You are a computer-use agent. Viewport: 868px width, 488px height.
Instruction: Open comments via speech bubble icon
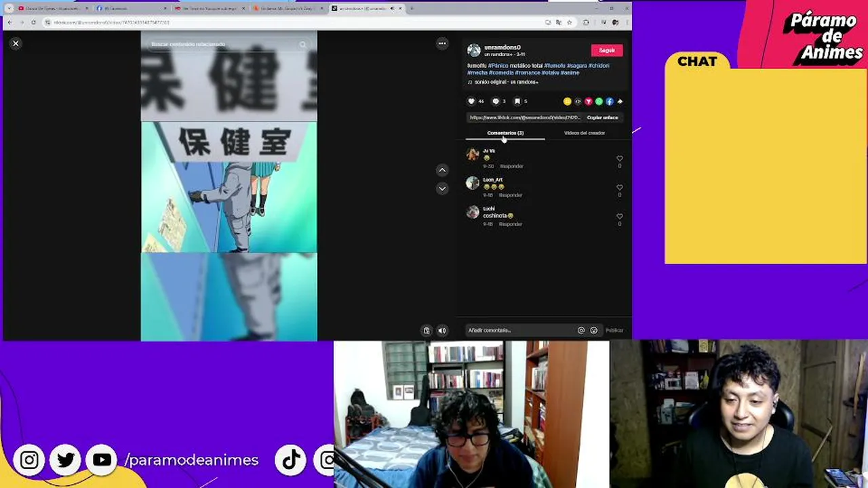click(x=495, y=102)
